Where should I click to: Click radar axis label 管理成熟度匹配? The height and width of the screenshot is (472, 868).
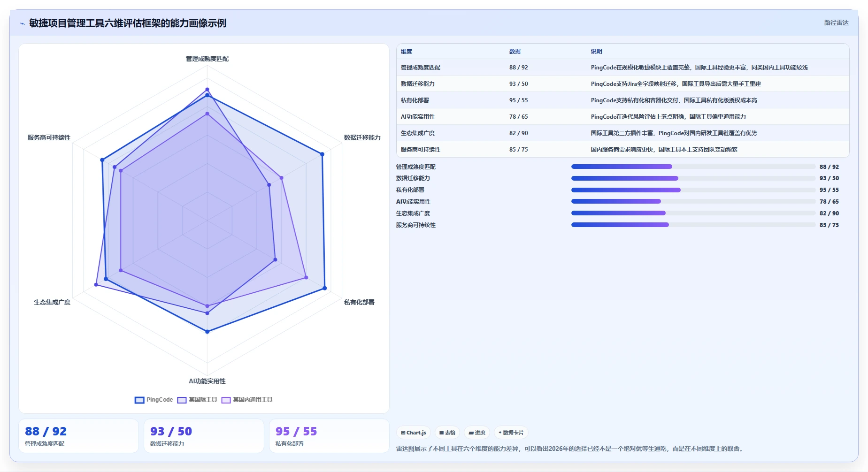pyautogui.click(x=207, y=59)
